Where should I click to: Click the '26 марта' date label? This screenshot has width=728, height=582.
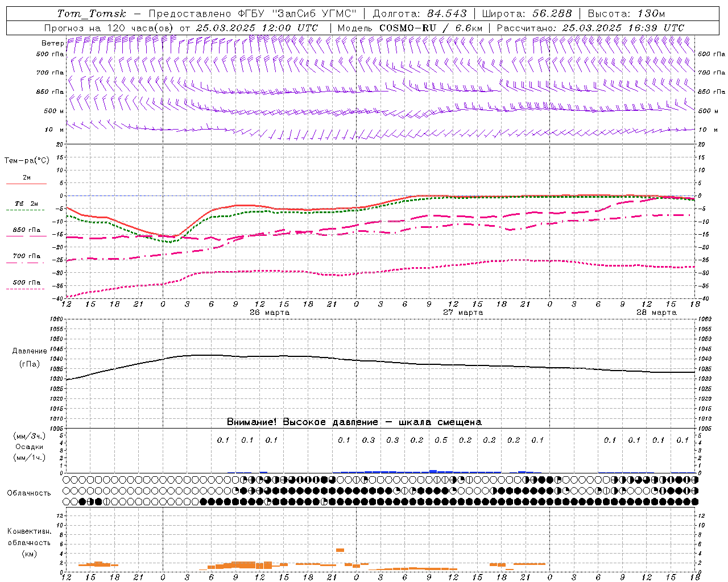tap(270, 313)
